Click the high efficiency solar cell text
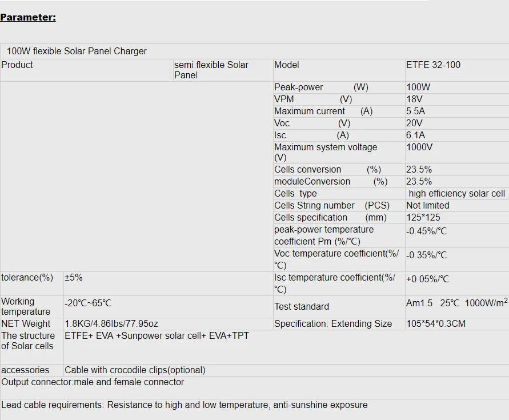509x420 pixels. tap(457, 194)
